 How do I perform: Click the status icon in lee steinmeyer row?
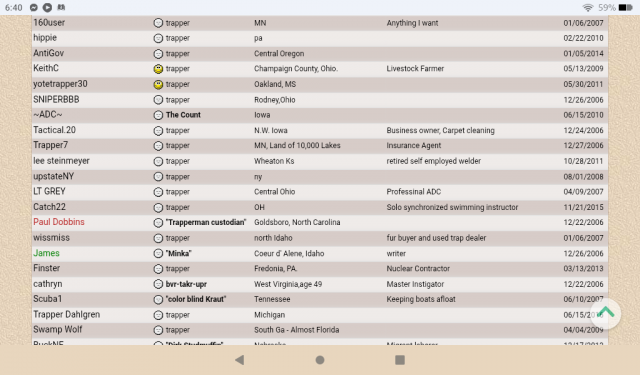pos(158,161)
